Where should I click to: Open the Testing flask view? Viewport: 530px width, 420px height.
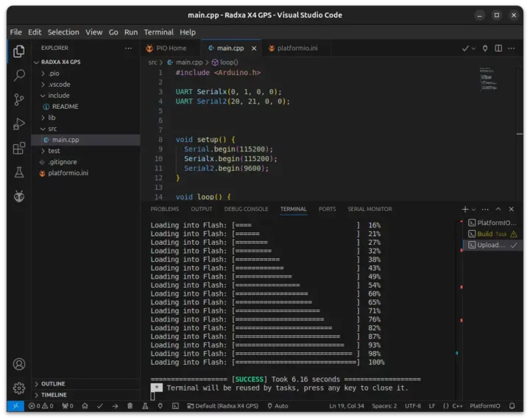(x=19, y=172)
